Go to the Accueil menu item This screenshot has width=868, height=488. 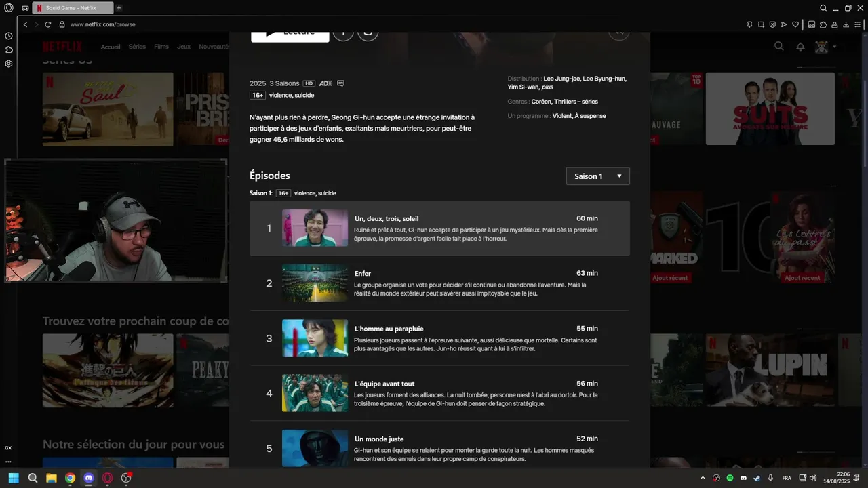[x=111, y=47]
